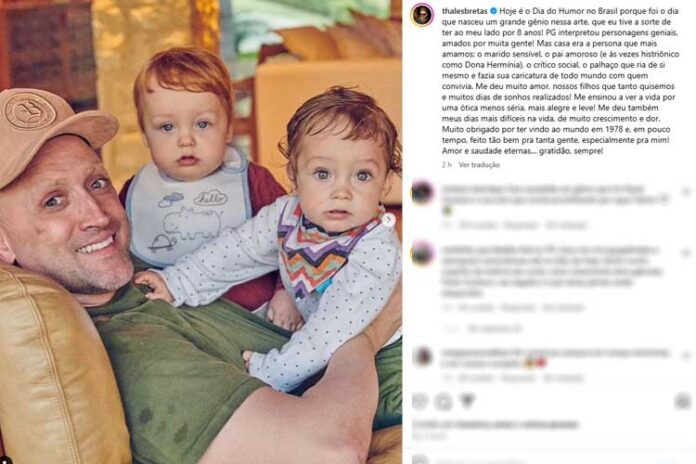The width and height of the screenshot is (696, 464).
Task: Like the third blurred comment
Action: (686, 356)
